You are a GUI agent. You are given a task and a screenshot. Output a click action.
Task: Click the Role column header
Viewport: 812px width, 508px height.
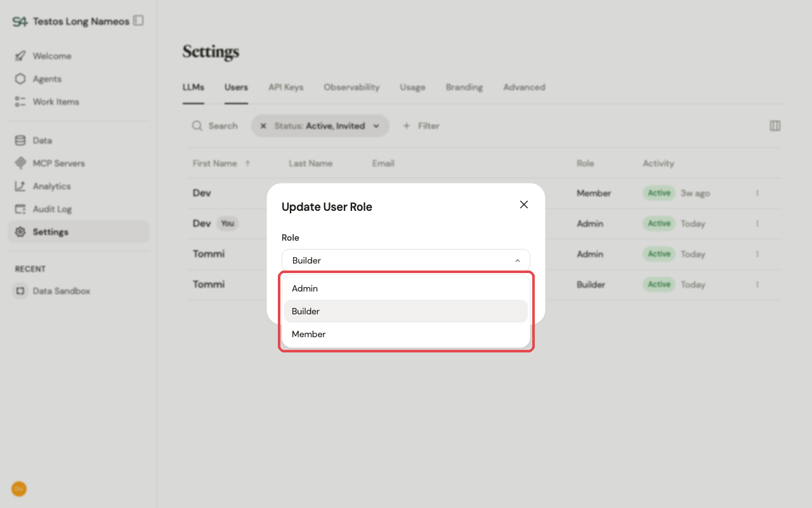586,163
